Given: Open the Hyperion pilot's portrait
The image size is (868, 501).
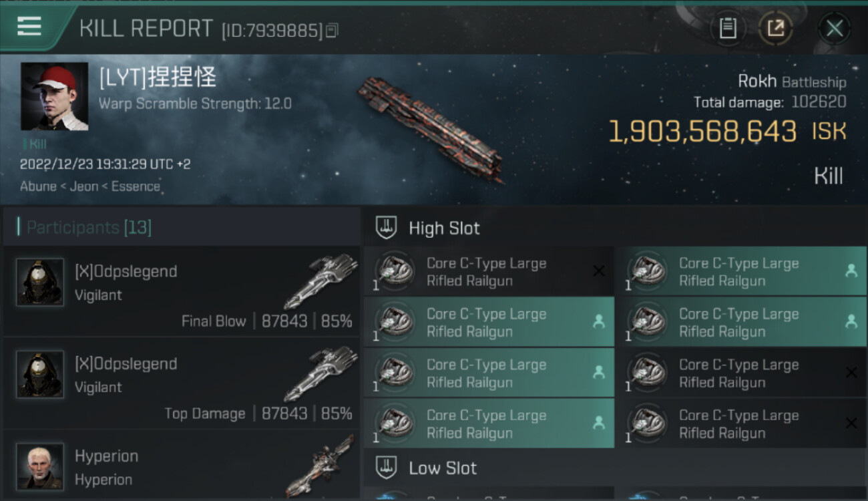Looking at the screenshot, I should (x=40, y=466).
